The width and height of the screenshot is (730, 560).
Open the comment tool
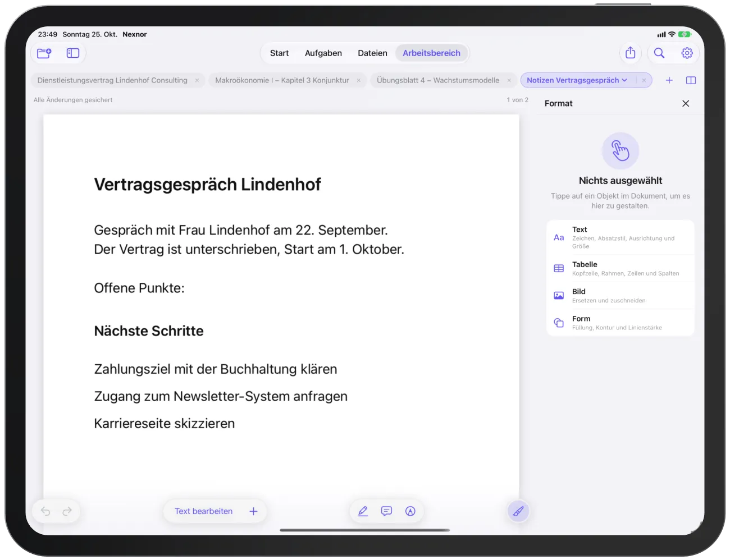pyautogui.click(x=386, y=511)
